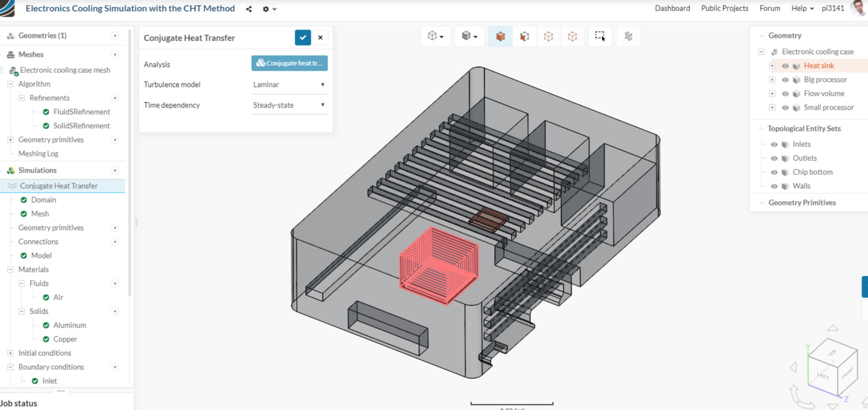The image size is (868, 410).
Task: Select the wireframe render mode icon
Action: coord(548,37)
